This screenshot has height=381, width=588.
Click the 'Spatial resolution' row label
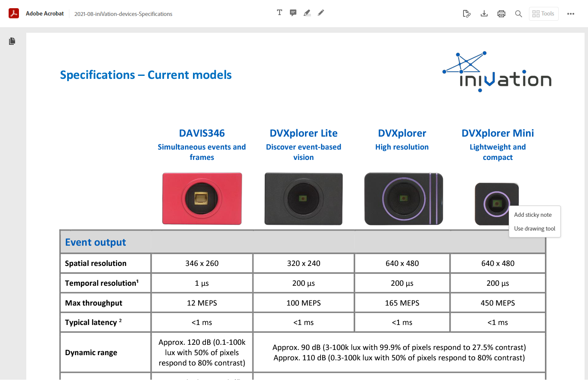point(96,263)
